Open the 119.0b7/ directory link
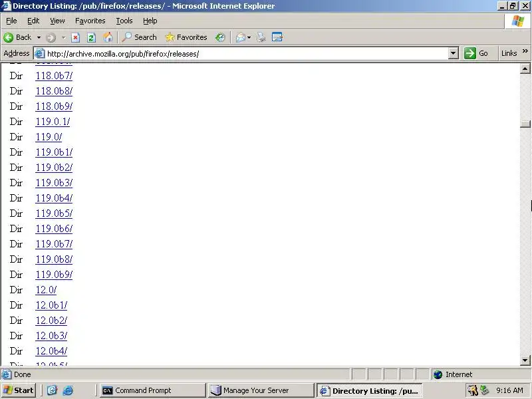 click(54, 244)
